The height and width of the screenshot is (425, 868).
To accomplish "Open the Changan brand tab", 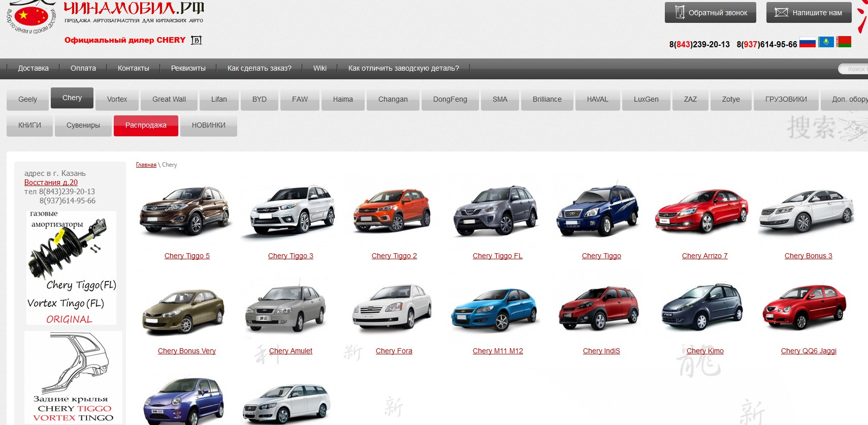I will [x=393, y=100].
